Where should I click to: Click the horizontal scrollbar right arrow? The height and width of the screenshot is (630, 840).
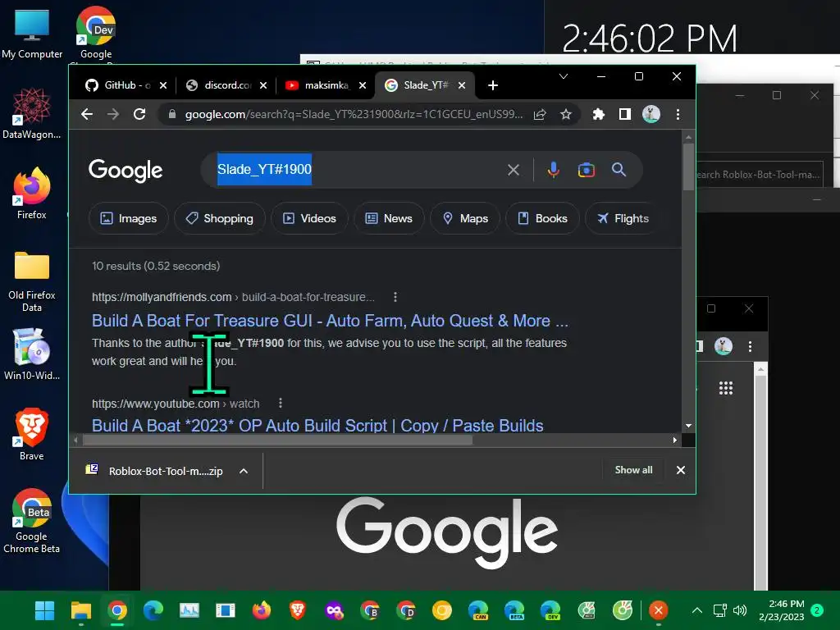pos(674,440)
